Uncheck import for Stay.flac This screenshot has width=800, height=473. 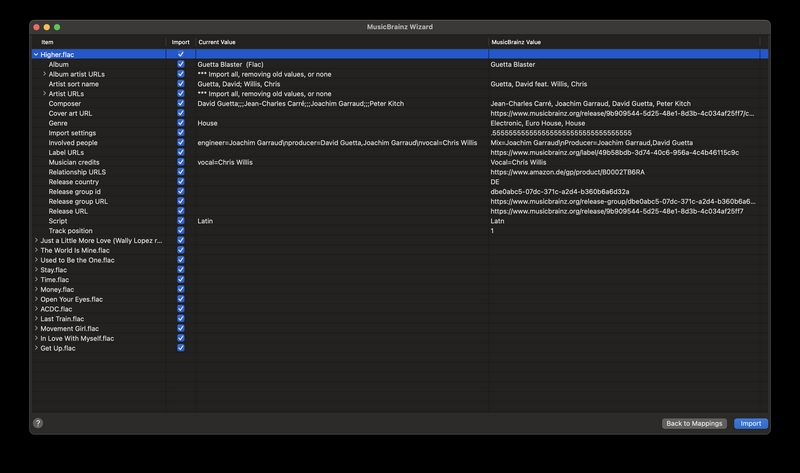pos(181,269)
